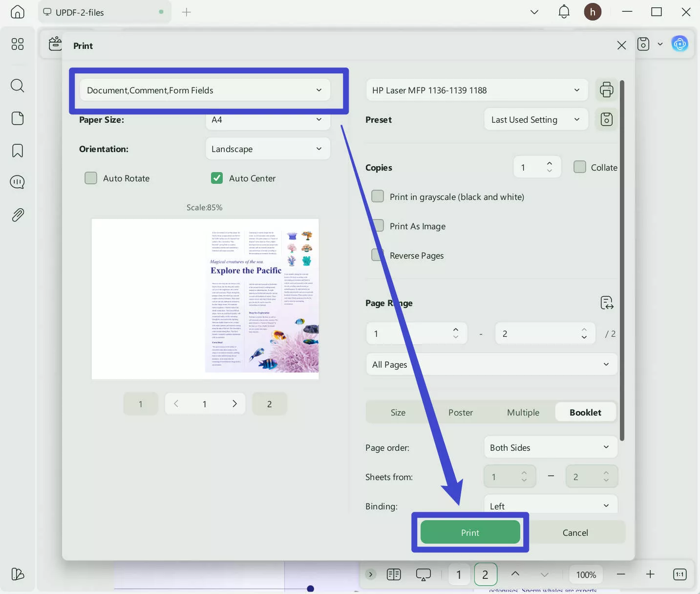The height and width of the screenshot is (594, 700).
Task: Open printer properties icon
Action: tap(607, 90)
